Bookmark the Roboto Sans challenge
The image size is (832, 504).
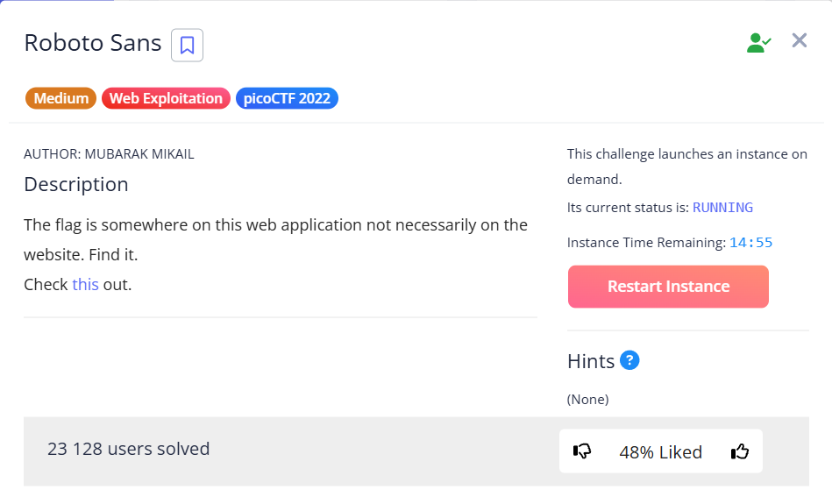[187, 46]
